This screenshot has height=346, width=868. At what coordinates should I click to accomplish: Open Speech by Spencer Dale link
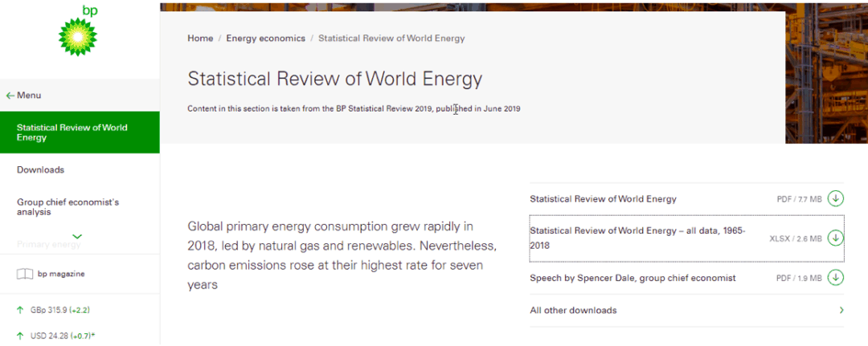(633, 278)
